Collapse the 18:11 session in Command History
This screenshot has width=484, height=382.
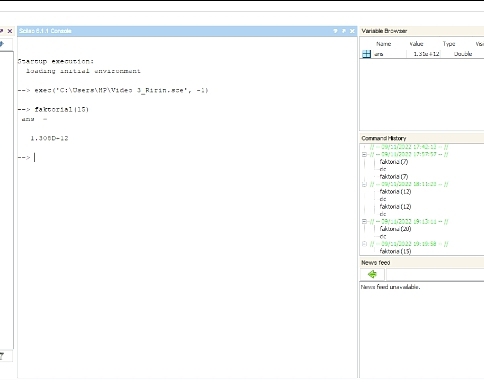pyautogui.click(x=364, y=184)
